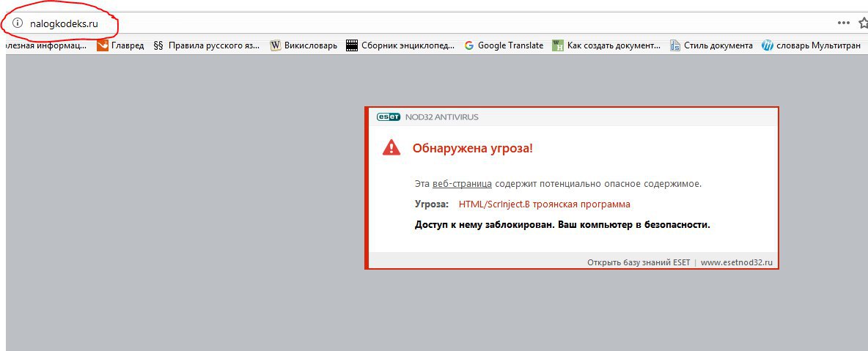Click the Wiktionary W bookmark icon
Viewport: 868px width, 351px height.
[275, 45]
